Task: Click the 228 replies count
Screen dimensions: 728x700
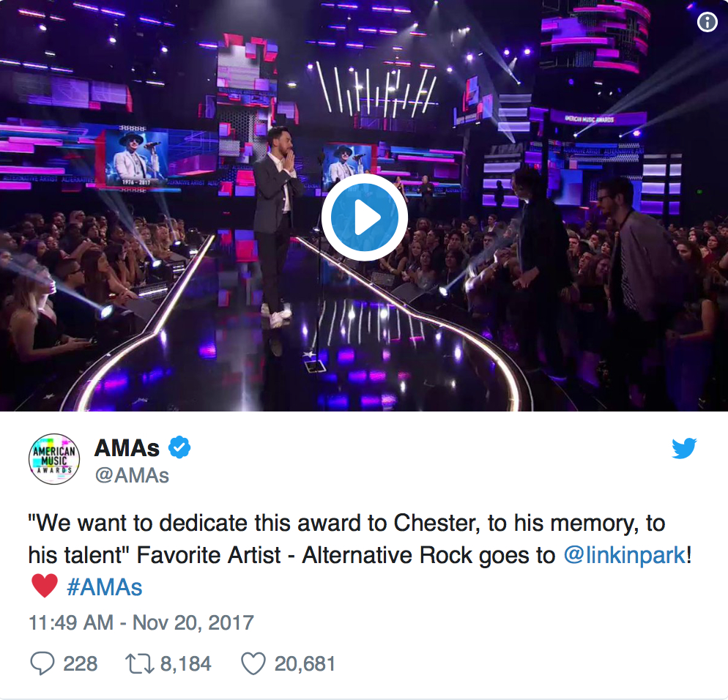Action: click(80, 664)
